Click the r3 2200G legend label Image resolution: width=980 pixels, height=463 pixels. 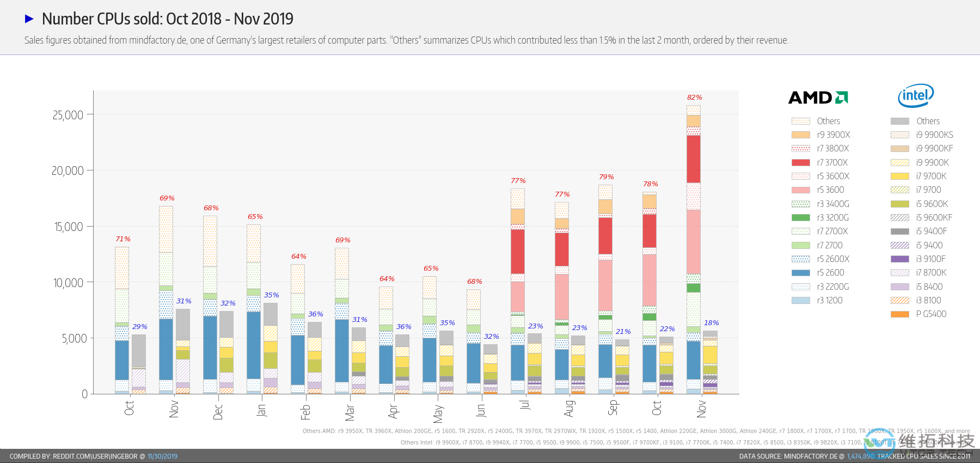pyautogui.click(x=833, y=287)
